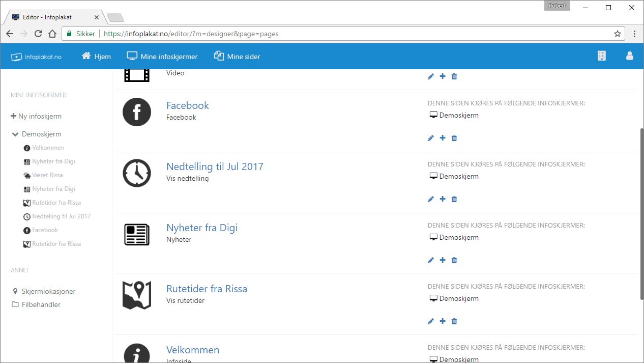Click trash icon in the Video row
644x363 pixels.
pos(454,76)
